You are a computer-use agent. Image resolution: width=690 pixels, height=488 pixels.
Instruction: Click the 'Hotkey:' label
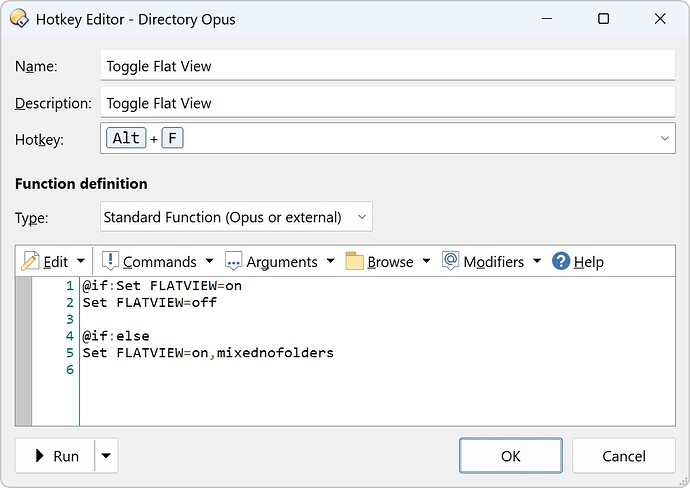pyautogui.click(x=39, y=139)
